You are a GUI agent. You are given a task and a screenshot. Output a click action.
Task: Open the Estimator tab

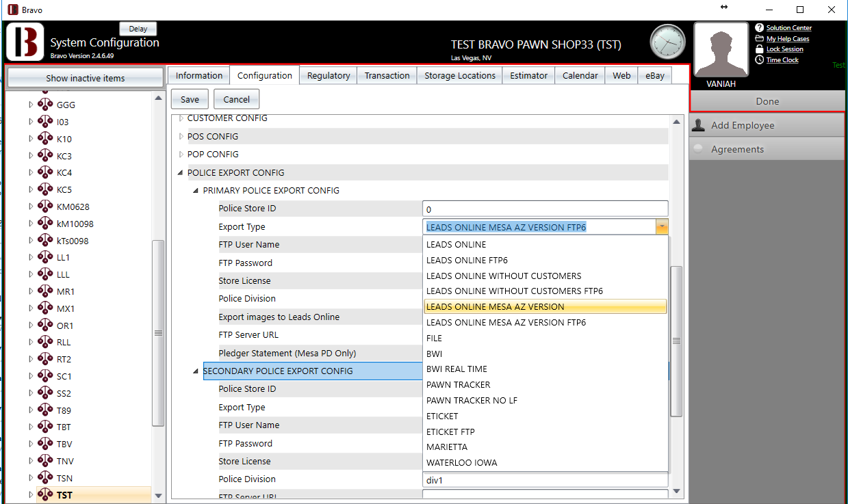point(528,76)
